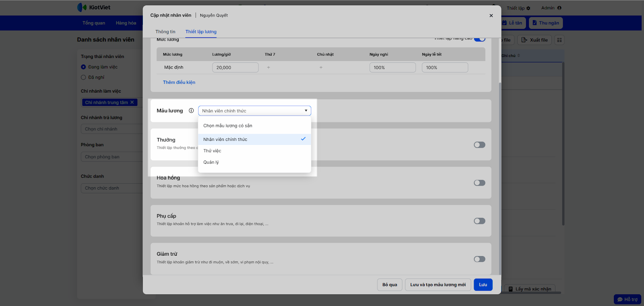Click the Thêm điều kiện link
Screen dimensions: 644x306
click(179, 82)
